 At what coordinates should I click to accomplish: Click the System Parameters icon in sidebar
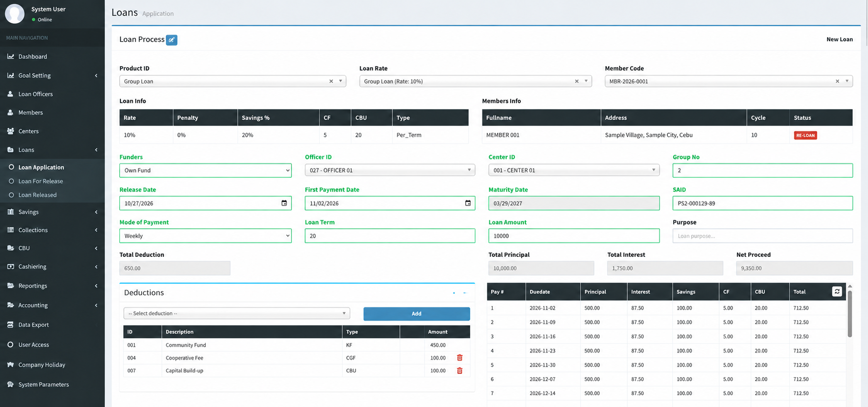click(x=10, y=384)
